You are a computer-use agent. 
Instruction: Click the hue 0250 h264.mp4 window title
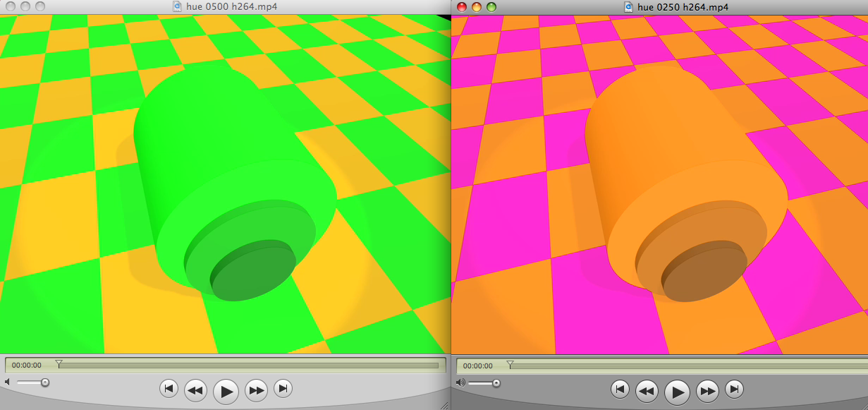(683, 6)
